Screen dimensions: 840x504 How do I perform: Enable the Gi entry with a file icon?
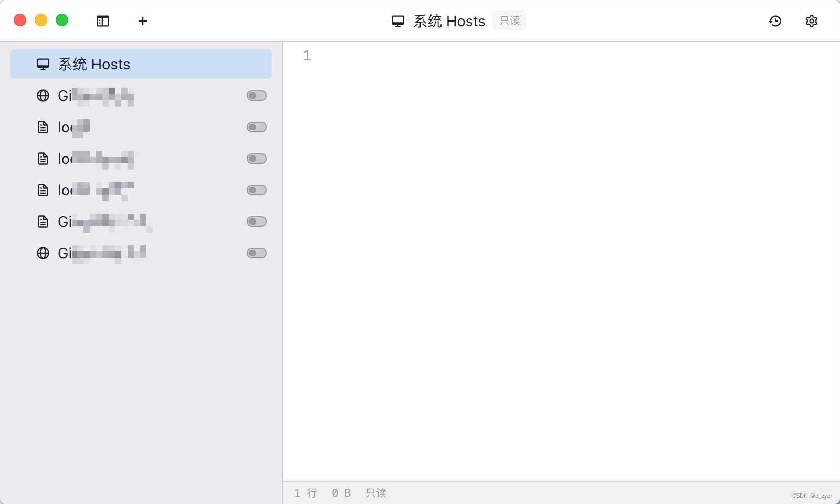pyautogui.click(x=257, y=222)
